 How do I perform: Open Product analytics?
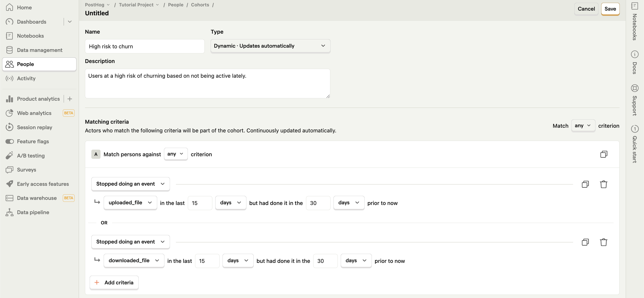point(33,99)
